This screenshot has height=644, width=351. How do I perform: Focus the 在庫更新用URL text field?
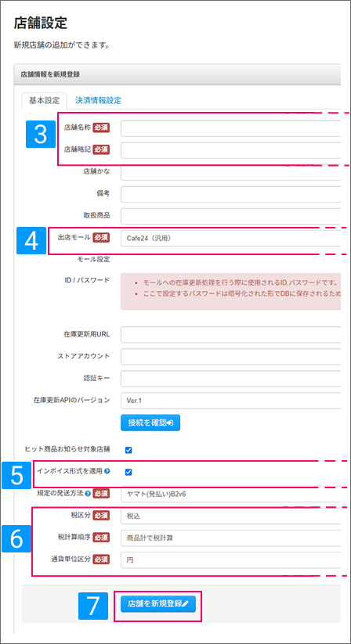pyautogui.click(x=230, y=335)
